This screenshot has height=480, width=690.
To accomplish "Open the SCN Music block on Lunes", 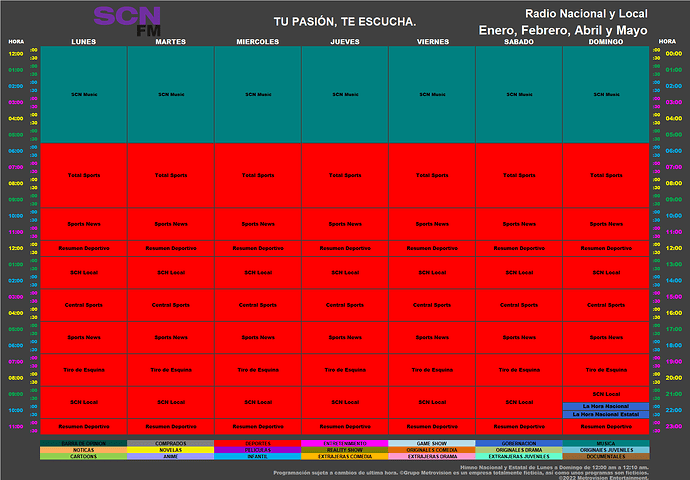I will (x=84, y=95).
